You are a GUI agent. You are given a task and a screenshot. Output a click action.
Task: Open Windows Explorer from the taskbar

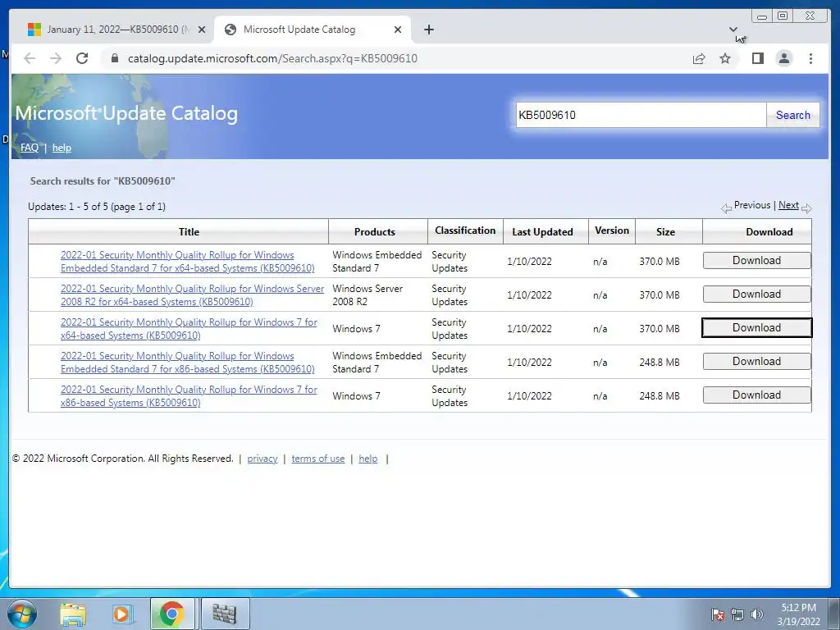coord(73,614)
